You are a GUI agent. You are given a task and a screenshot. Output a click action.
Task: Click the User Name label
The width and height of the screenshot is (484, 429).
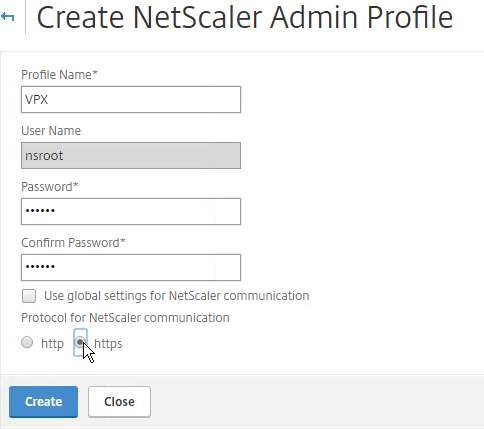pos(51,131)
